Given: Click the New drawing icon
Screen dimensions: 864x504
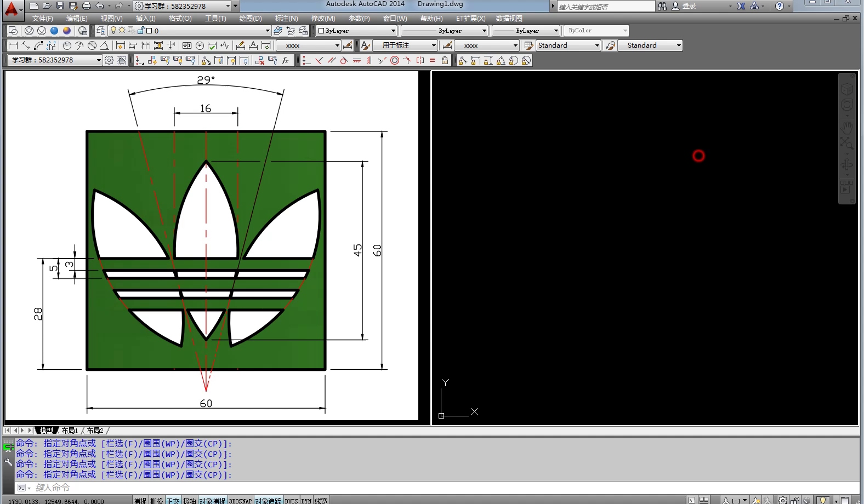Looking at the screenshot, I should [34, 6].
